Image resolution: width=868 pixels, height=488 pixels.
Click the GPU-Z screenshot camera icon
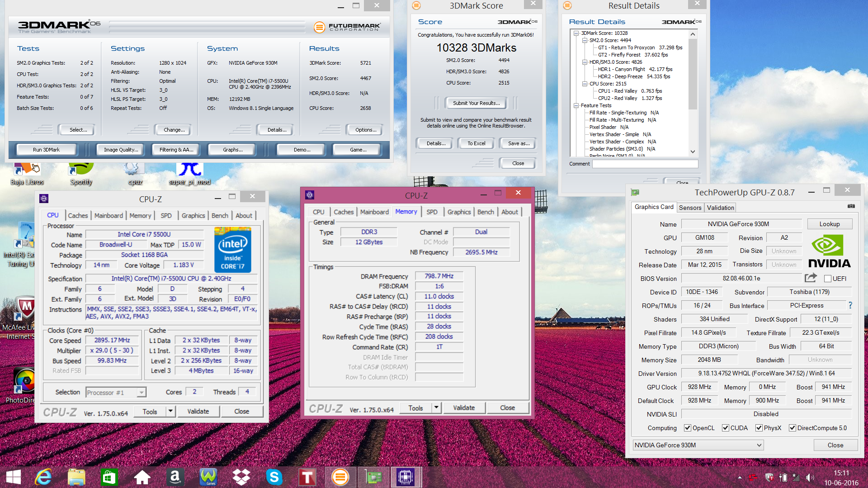(851, 206)
